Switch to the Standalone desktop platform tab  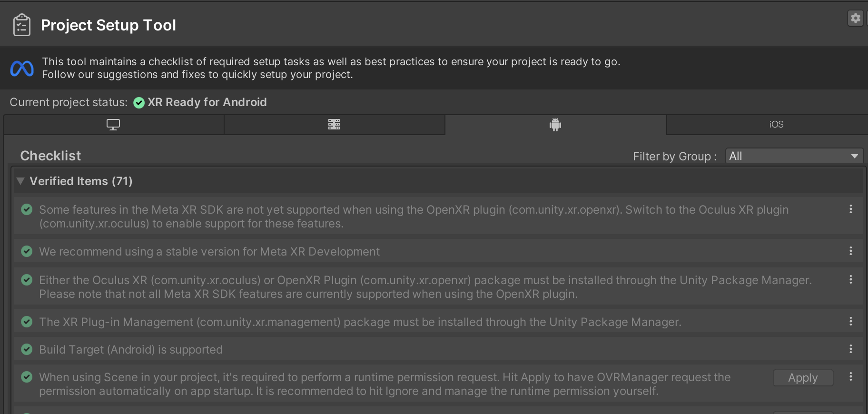[113, 125]
